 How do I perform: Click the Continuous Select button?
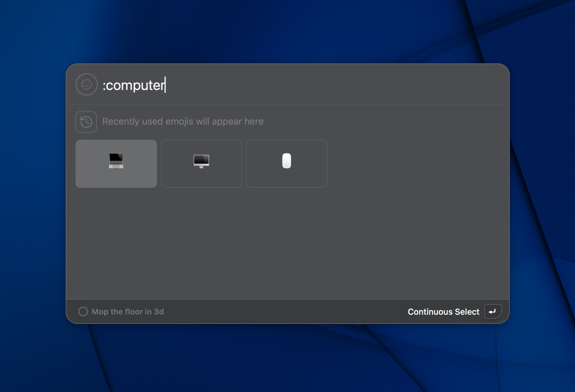(x=443, y=312)
